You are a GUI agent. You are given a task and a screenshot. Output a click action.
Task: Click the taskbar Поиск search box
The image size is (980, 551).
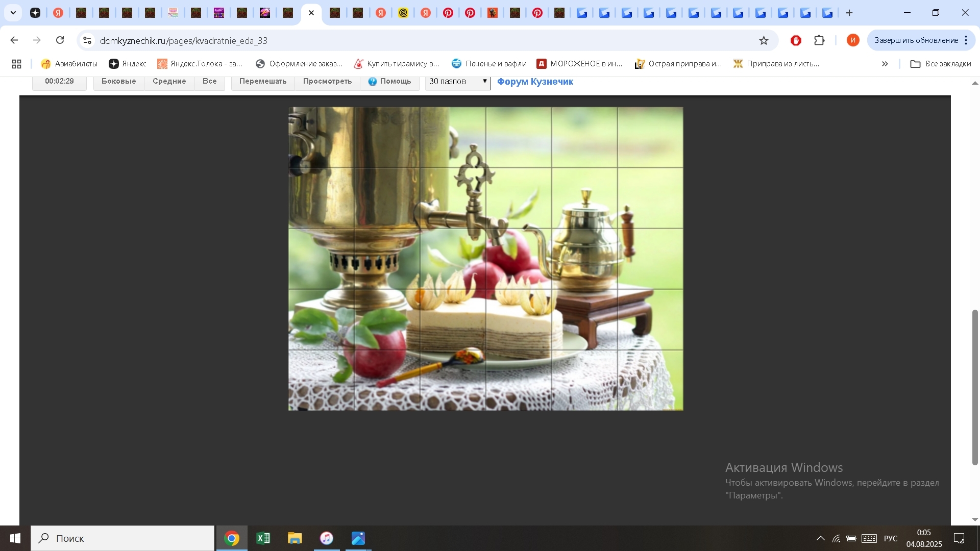coord(122,538)
